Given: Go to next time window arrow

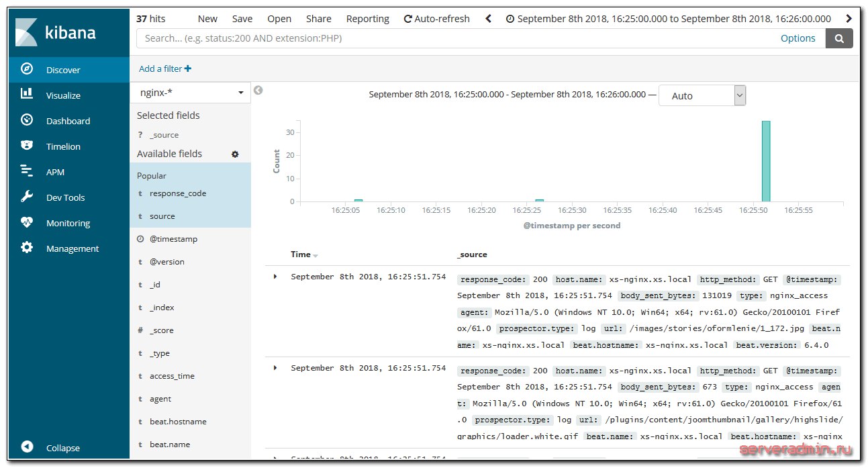Looking at the screenshot, I should click(x=849, y=19).
